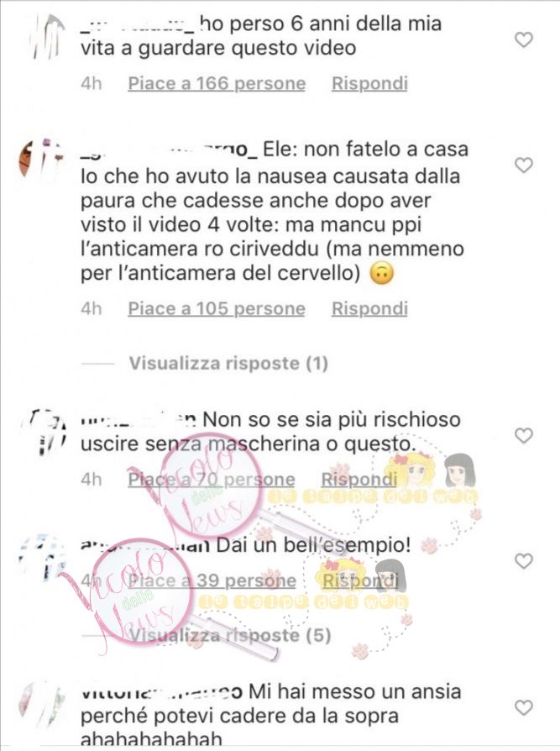Tap Rispondi under 'anticamera del cervello' comment
Screen dimensions: 560x751
[x=369, y=309]
